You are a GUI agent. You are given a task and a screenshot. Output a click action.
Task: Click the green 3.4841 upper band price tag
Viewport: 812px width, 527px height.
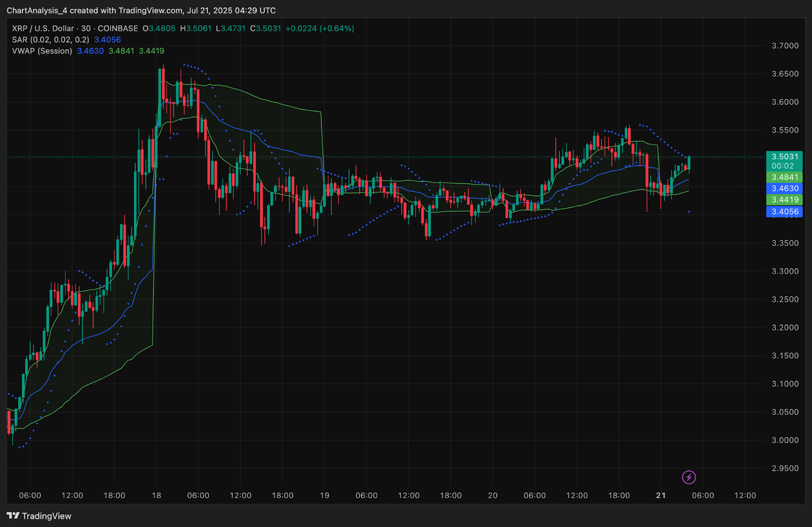coord(784,177)
